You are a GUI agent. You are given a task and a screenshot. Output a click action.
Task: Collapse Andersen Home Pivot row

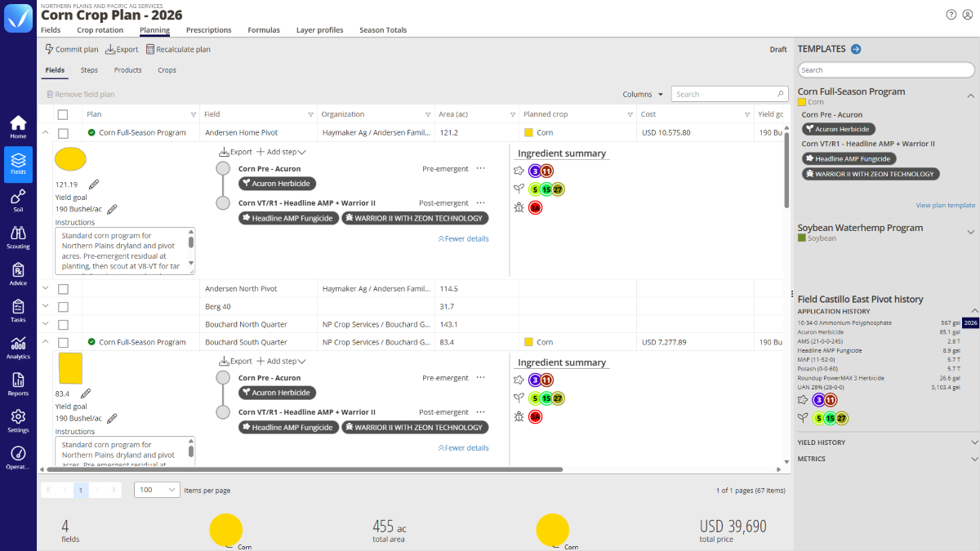(46, 132)
